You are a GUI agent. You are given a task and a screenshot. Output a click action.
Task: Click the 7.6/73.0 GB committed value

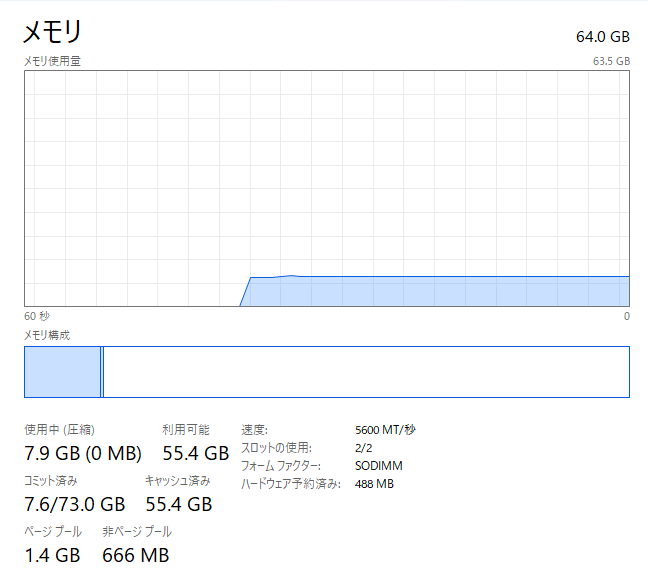[x=75, y=504]
